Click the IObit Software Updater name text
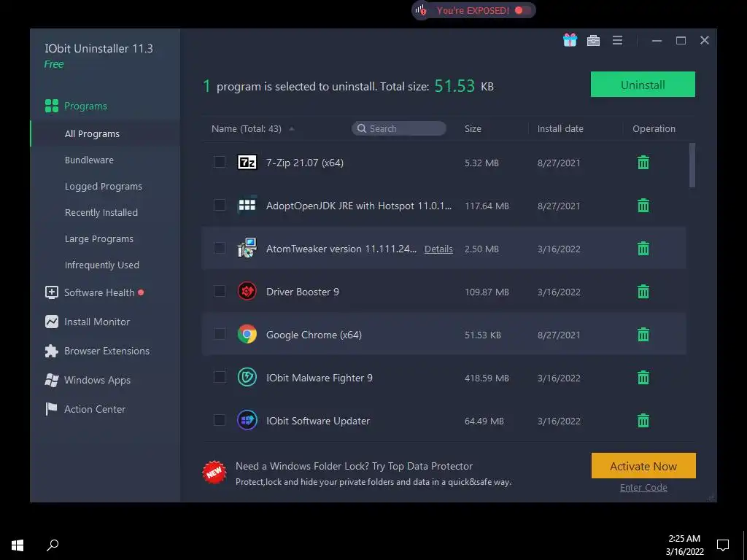747x560 pixels. pyautogui.click(x=318, y=421)
